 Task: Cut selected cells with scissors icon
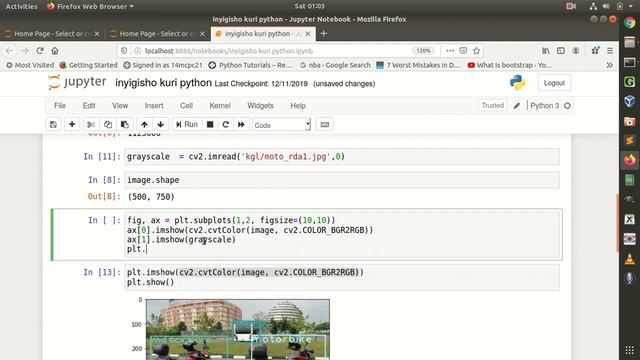[x=91, y=124]
